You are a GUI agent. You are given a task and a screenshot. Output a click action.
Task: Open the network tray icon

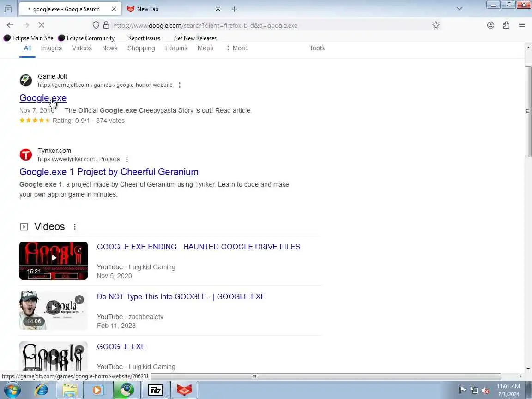tap(474, 391)
